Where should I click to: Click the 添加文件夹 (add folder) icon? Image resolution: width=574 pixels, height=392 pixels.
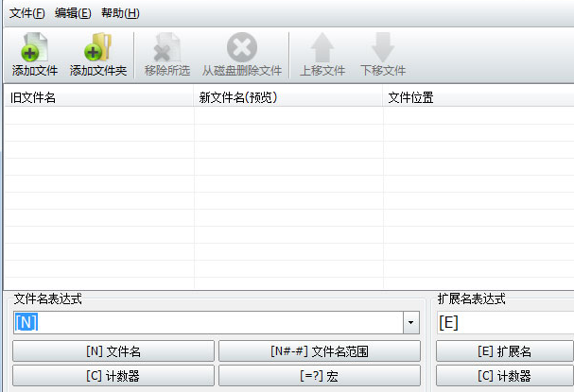click(97, 47)
